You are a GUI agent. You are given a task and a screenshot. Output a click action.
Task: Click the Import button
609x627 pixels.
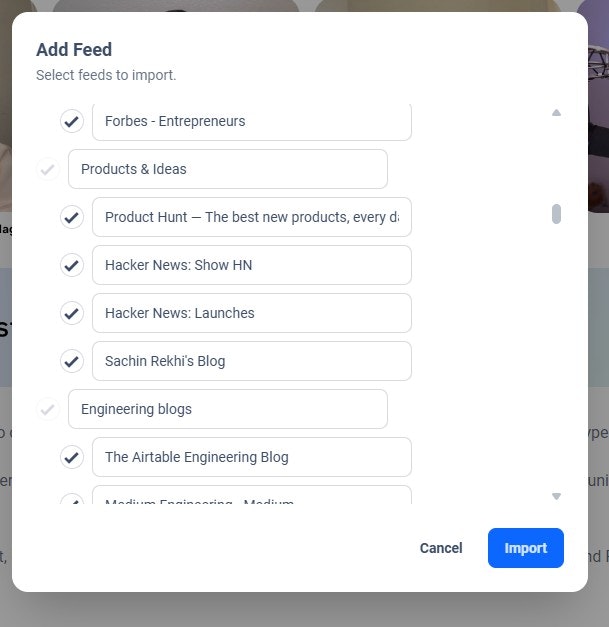[x=526, y=548]
